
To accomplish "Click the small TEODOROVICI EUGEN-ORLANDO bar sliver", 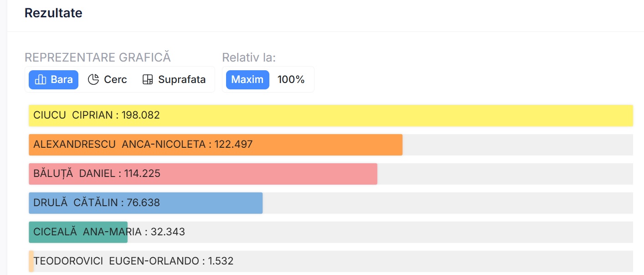I will 31,261.
